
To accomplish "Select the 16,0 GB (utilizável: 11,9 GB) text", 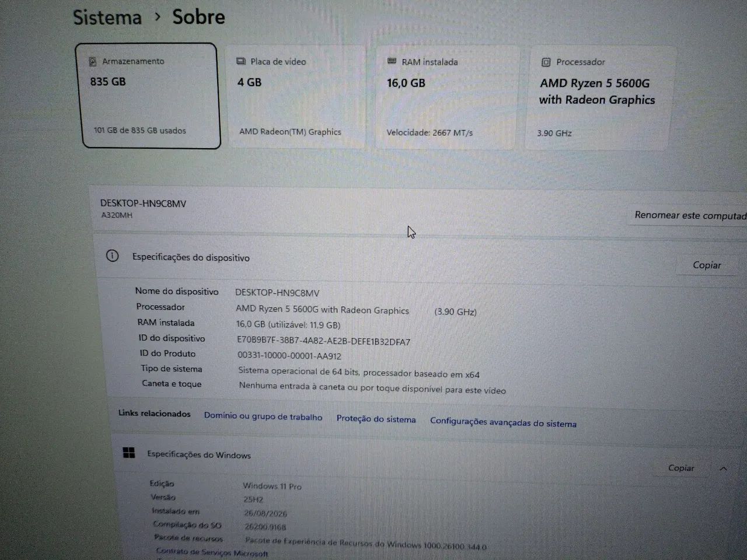I will (x=288, y=325).
